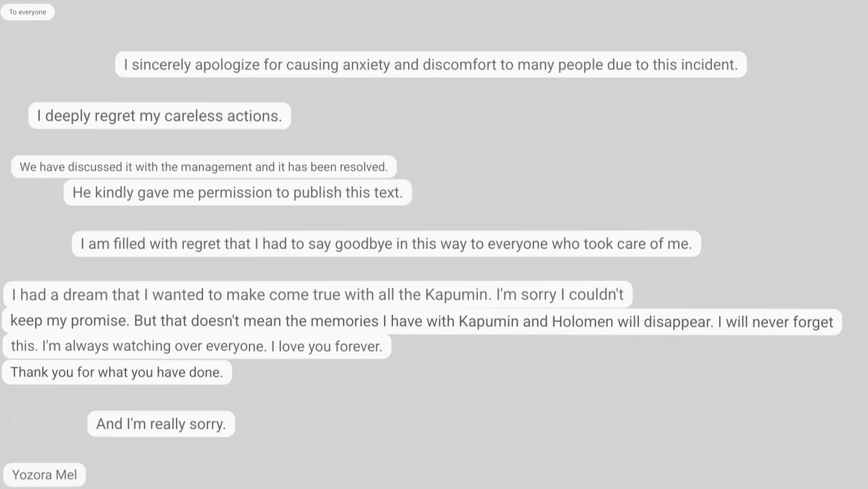The image size is (868, 489).
Task: Click the 'To everyone' label
Action: tap(28, 12)
